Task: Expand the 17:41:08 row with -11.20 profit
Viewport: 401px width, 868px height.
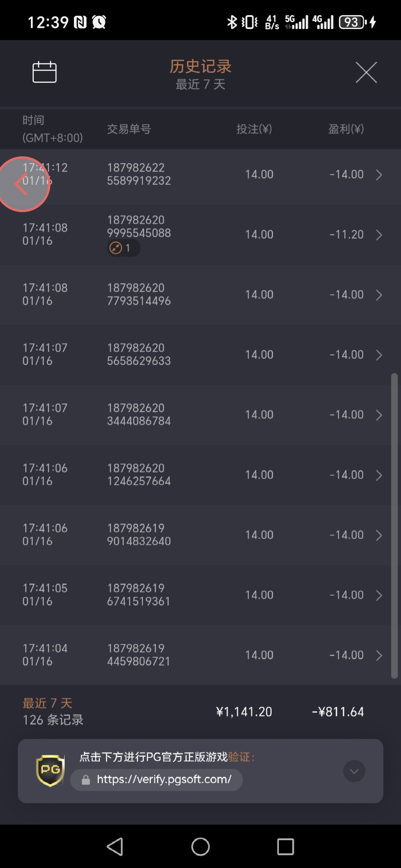Action: pyautogui.click(x=379, y=235)
